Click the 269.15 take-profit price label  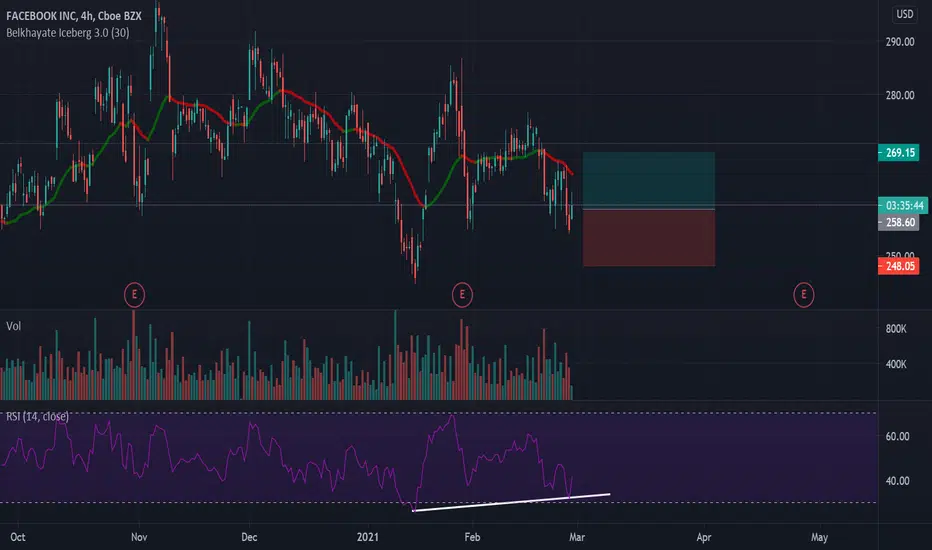click(898, 153)
